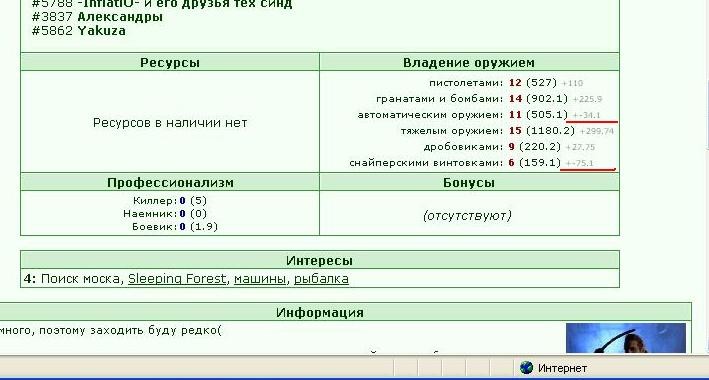Click text 'заходить буду редко('
709x380 pixels.
pyautogui.click(x=156, y=331)
